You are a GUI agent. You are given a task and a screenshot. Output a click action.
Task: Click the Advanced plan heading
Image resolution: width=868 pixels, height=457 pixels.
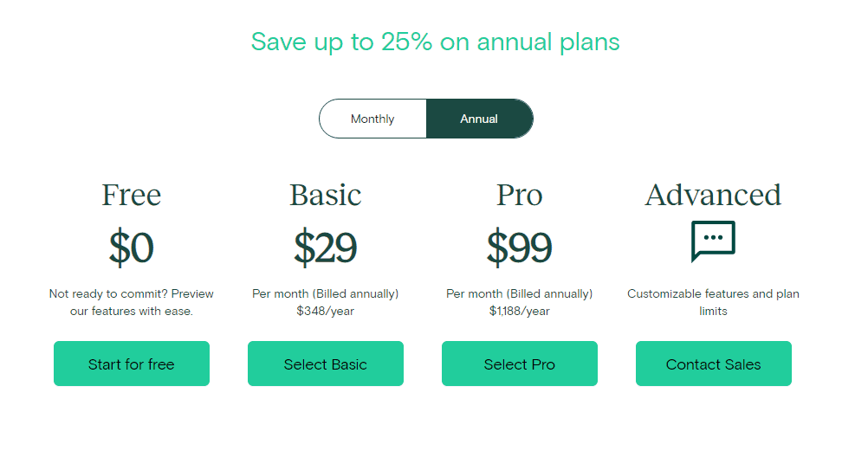(713, 196)
